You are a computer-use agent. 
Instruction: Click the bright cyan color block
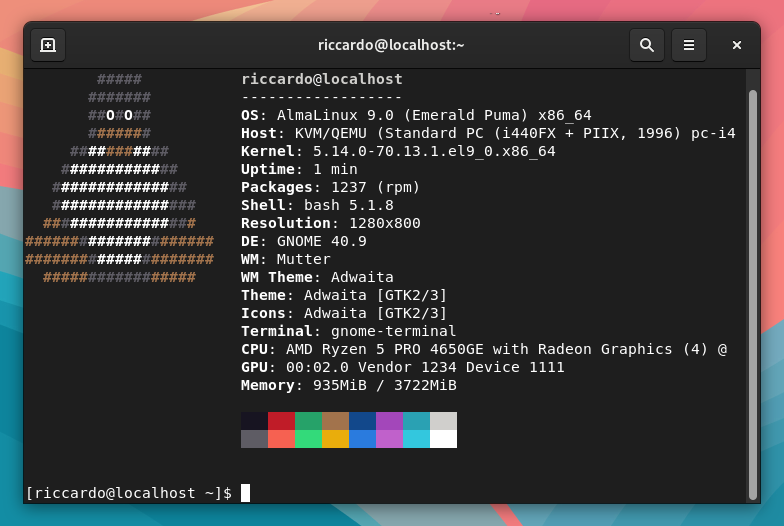(x=416, y=439)
